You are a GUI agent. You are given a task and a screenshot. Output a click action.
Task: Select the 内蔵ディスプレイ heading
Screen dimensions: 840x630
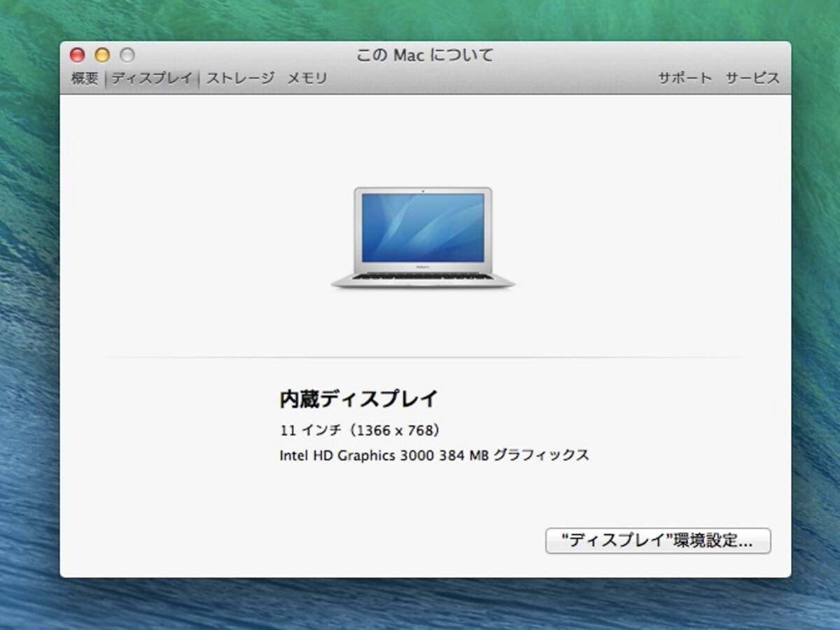[358, 399]
